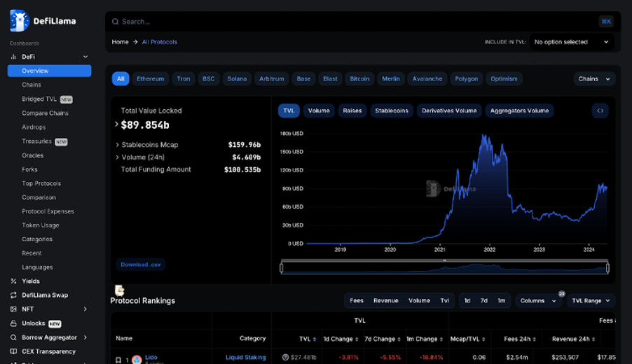Click the Lido TVL info icon
The height and width of the screenshot is (364, 632).
285,357
